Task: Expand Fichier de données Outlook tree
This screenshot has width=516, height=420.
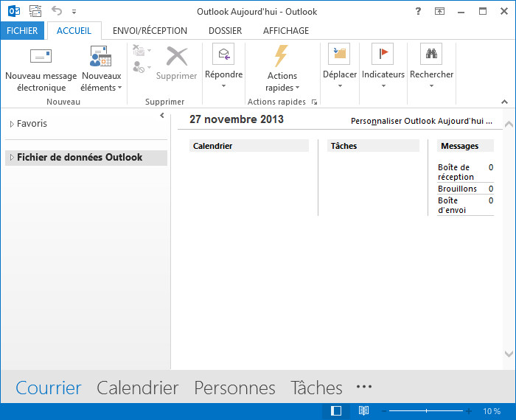Action: [12, 158]
